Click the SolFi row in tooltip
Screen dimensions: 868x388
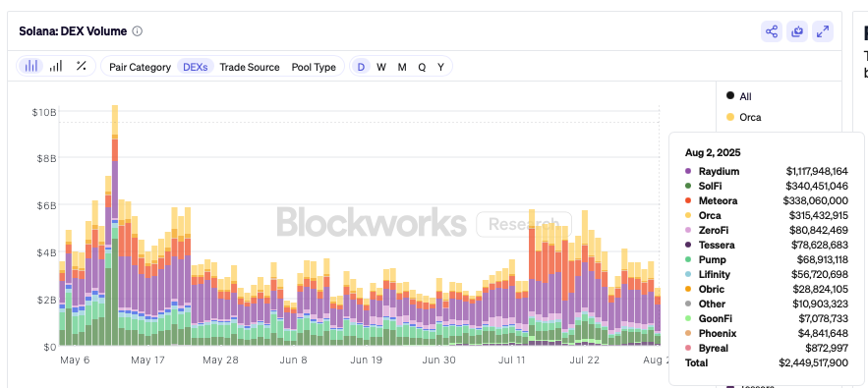point(767,186)
